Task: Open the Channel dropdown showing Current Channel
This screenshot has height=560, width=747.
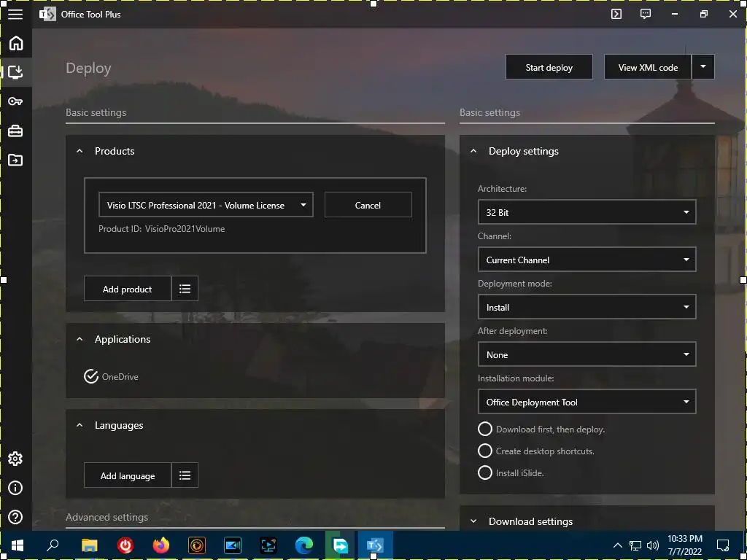Action: (x=587, y=260)
